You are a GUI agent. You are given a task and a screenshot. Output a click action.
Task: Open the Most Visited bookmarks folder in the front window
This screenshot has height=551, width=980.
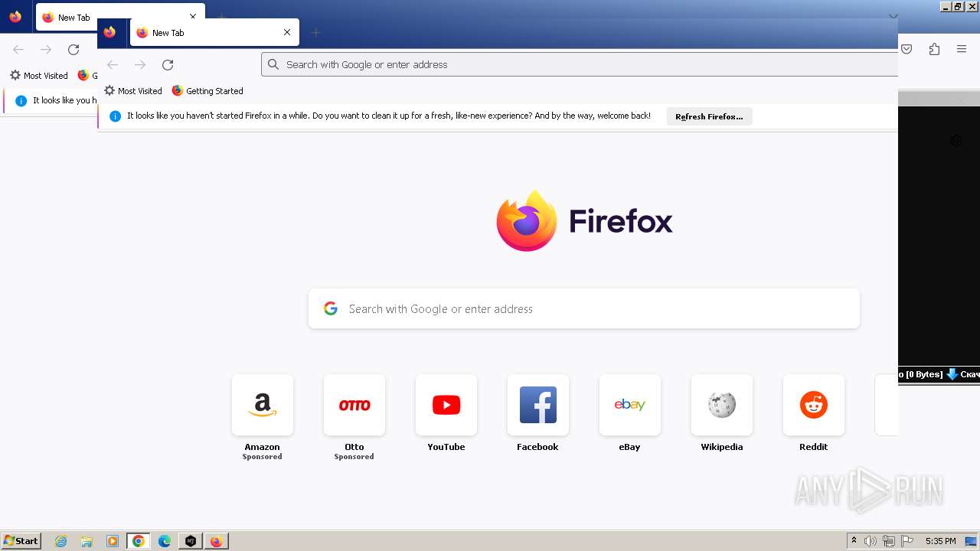pyautogui.click(x=133, y=90)
